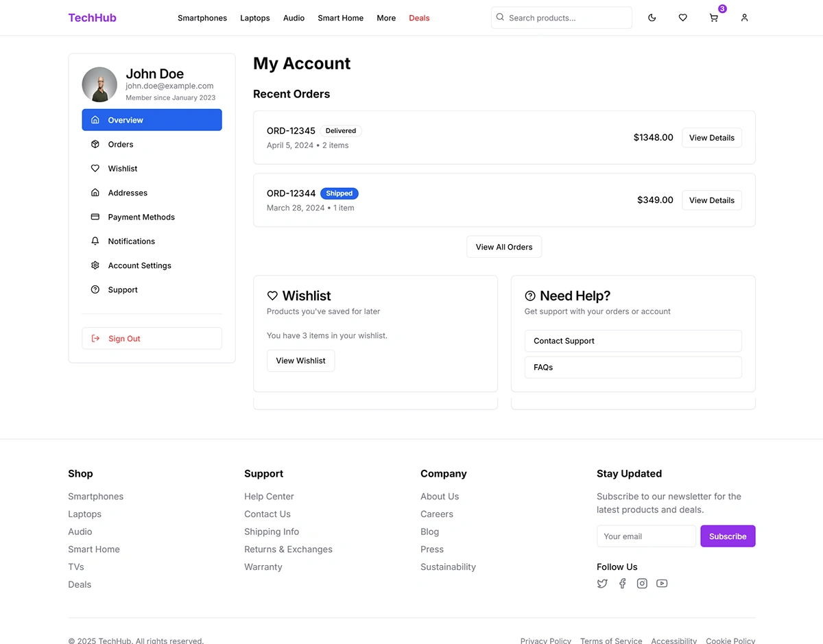Open footer Warranty link
Image resolution: width=823 pixels, height=644 pixels.
[263, 567]
